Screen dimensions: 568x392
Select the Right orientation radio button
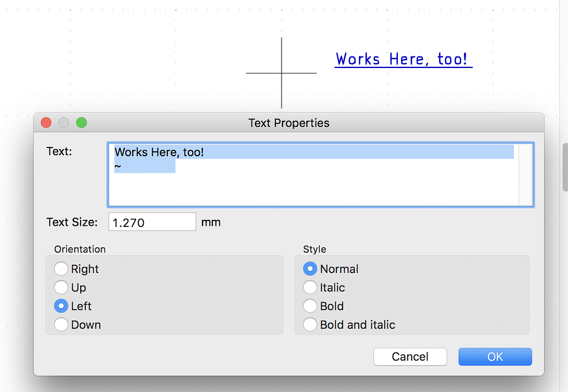tap(61, 269)
